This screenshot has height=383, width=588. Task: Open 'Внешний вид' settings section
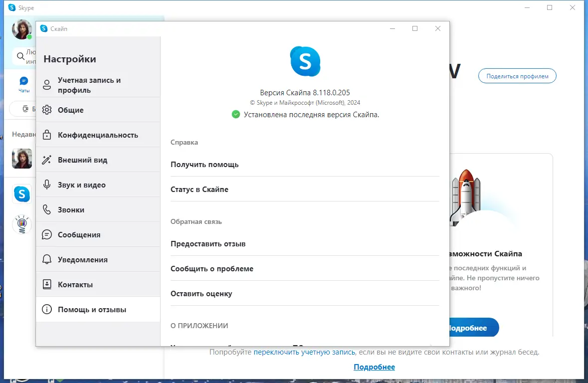coord(98,160)
